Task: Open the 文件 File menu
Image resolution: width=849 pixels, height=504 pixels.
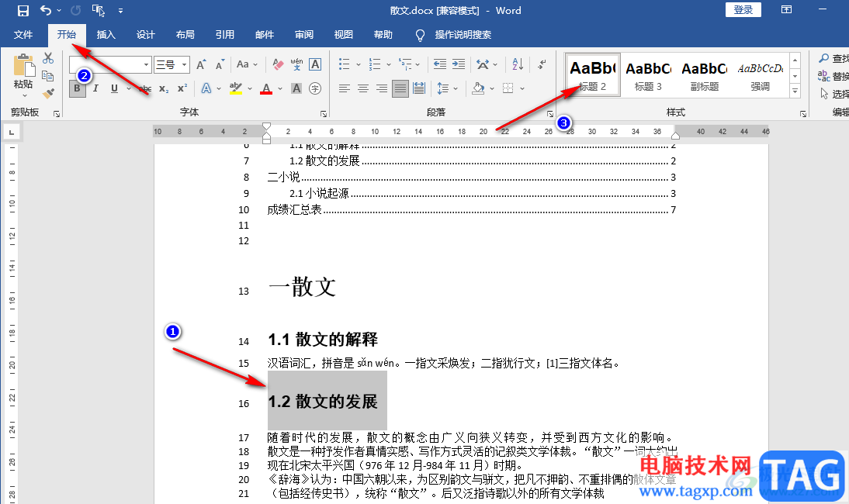Action: [x=23, y=35]
